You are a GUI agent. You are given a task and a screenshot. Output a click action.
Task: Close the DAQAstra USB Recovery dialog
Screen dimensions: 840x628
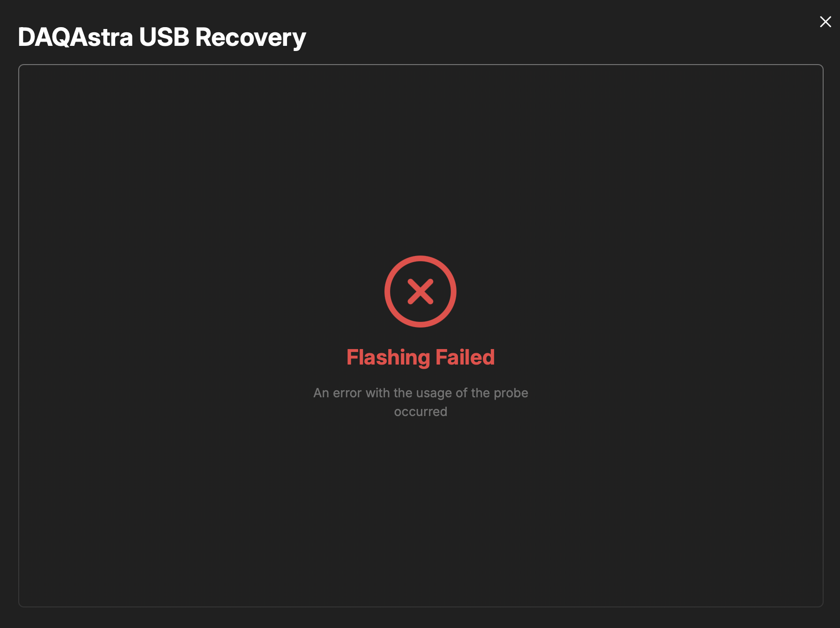click(825, 22)
